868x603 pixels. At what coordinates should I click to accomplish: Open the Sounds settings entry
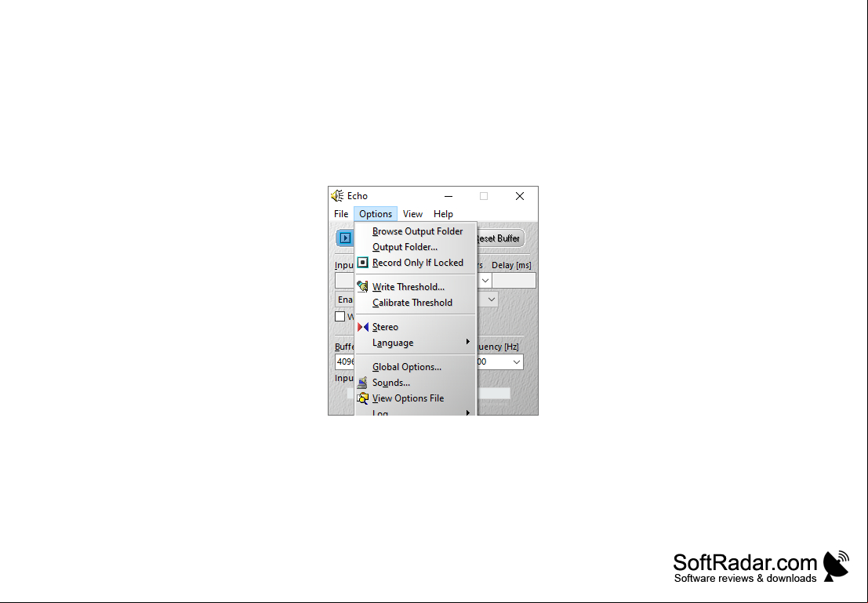point(415,383)
